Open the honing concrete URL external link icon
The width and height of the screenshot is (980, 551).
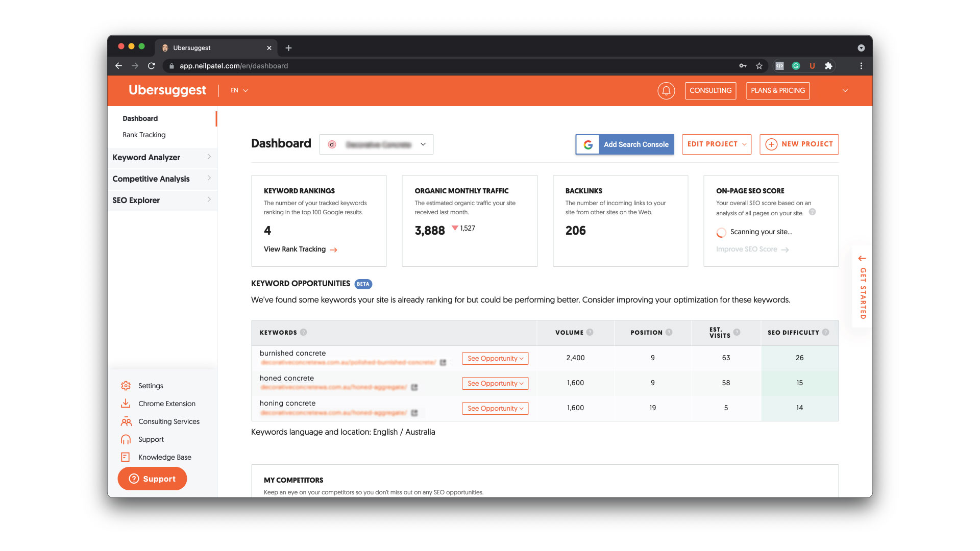coord(414,413)
